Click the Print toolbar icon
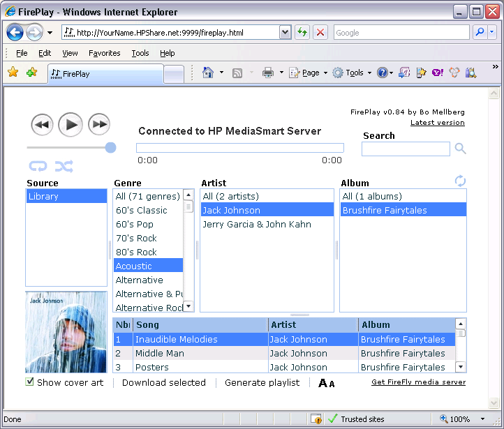The height and width of the screenshot is (429, 504). [x=268, y=73]
